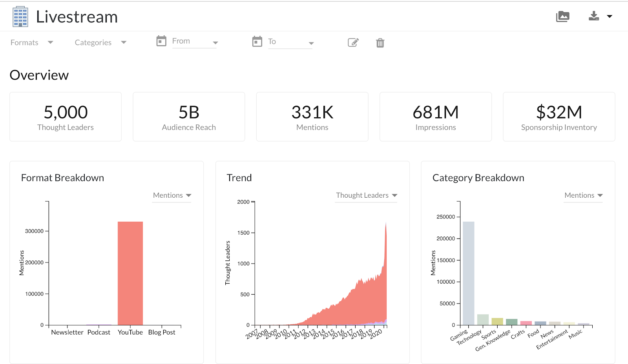Click the download icon
This screenshot has width=628, height=364.
(x=594, y=16)
